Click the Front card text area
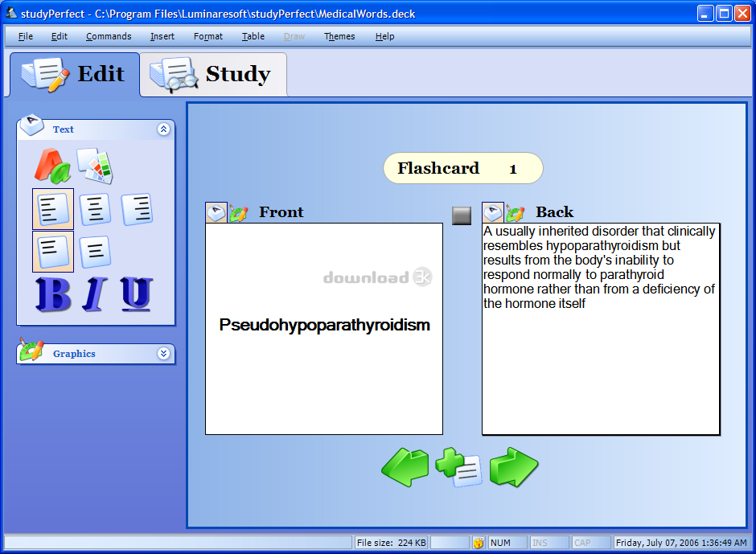 pos(324,329)
